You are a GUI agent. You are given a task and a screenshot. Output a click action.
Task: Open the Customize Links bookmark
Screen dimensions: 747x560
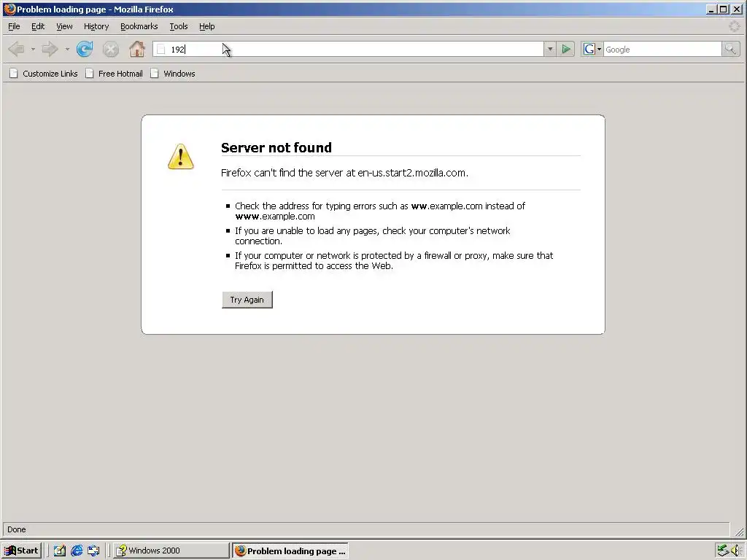click(43, 74)
